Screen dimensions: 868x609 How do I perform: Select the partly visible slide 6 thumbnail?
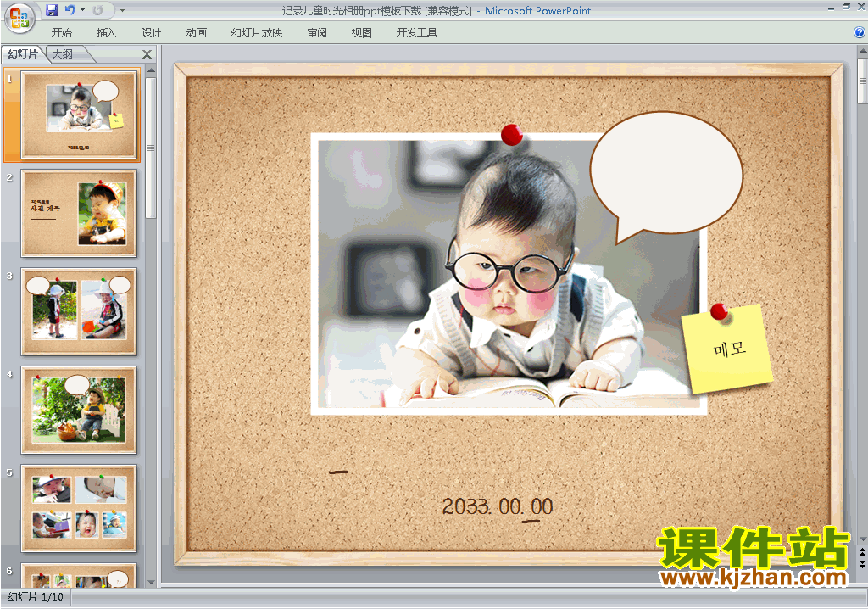[x=79, y=575]
